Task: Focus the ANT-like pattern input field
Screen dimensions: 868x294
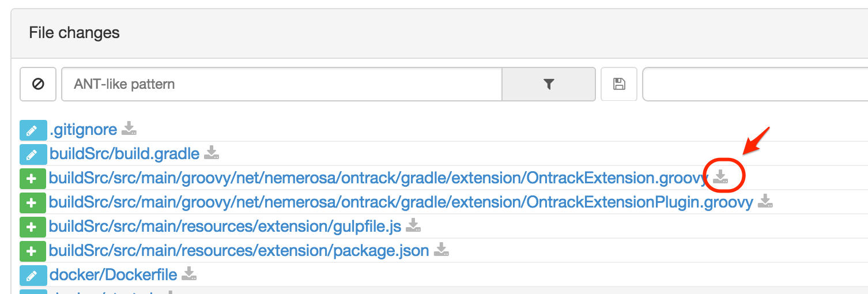Action: 281,84
